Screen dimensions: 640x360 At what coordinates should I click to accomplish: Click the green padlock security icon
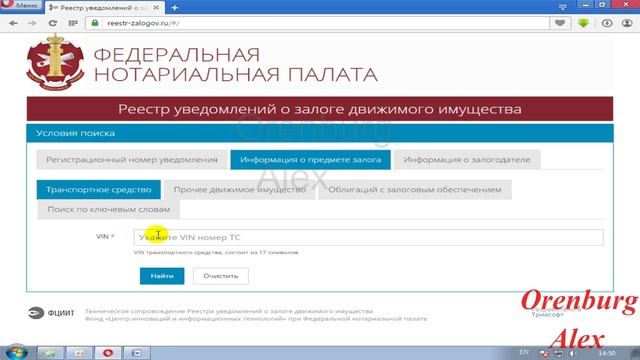coord(95,23)
